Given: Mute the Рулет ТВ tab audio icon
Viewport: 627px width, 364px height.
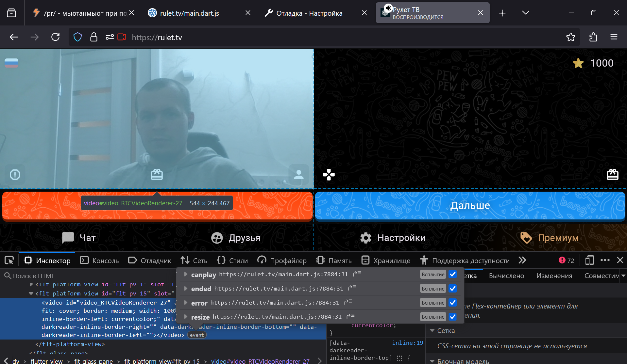Looking at the screenshot, I should click(x=388, y=8).
